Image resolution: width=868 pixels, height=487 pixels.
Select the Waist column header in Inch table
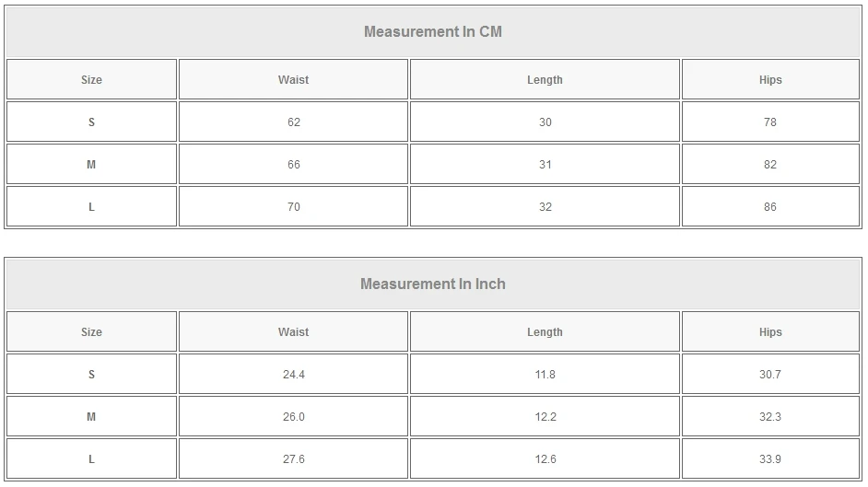(x=293, y=332)
